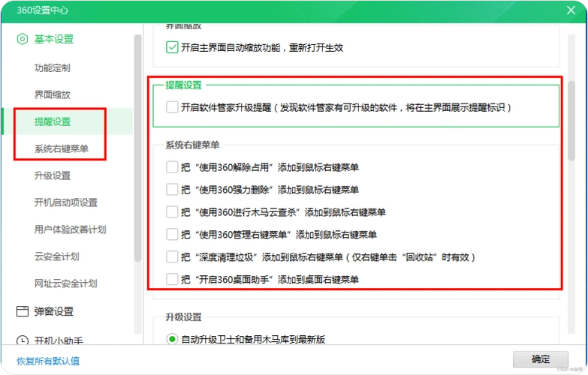
Task: Tick 使用360管理右键菜单 checkbox
Action: click(172, 235)
